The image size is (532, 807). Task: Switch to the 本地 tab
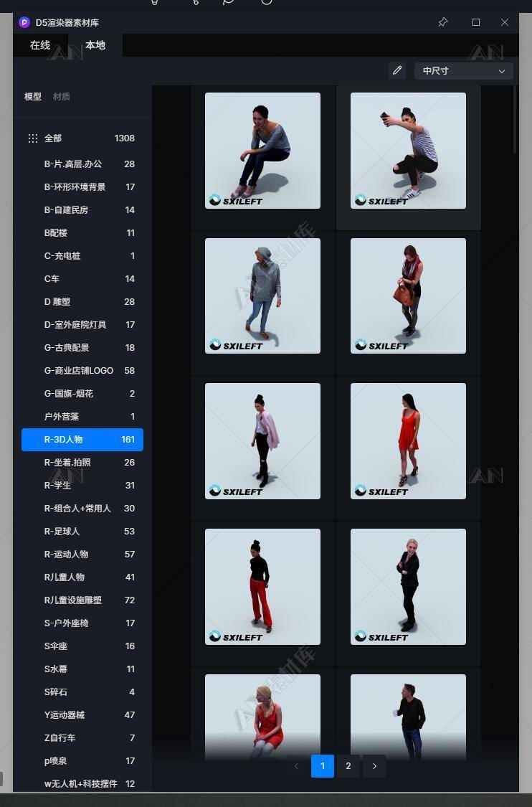click(95, 45)
